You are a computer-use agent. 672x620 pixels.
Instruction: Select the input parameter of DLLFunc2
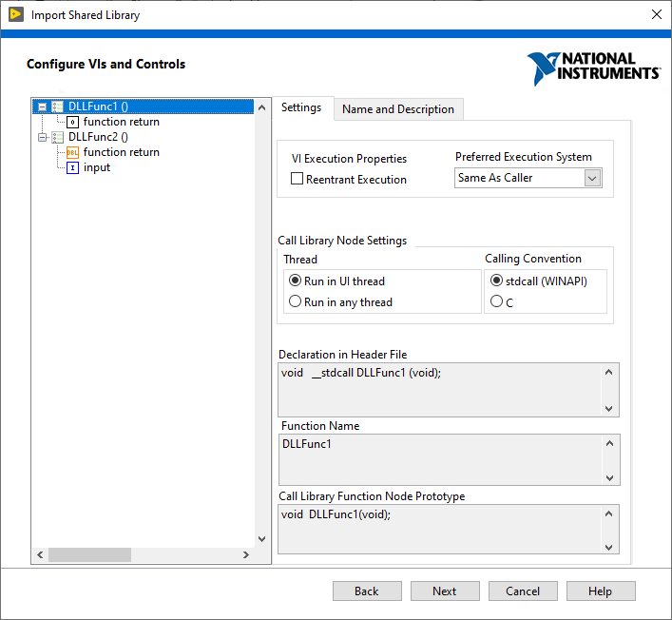coord(97,167)
